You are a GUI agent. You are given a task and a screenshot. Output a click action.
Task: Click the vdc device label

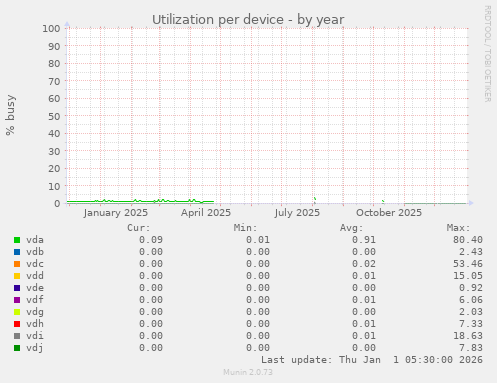coord(35,264)
